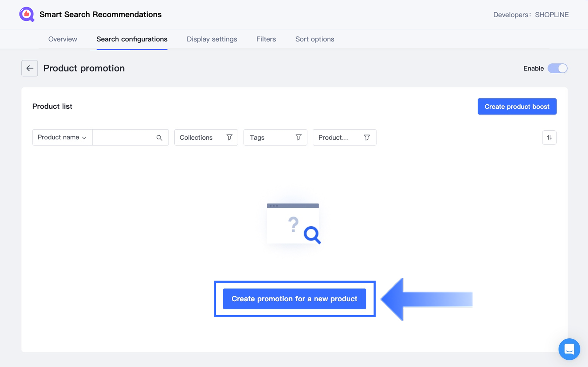This screenshot has height=367, width=588.
Task: Click the Product filter funnel icon
Action: [x=367, y=138]
